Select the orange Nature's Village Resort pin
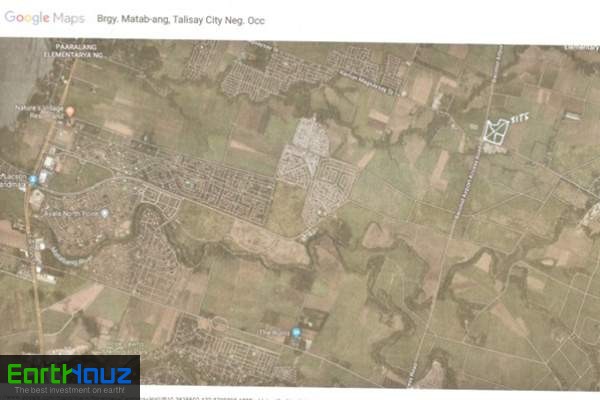This screenshot has height=400, width=600. tap(70, 112)
